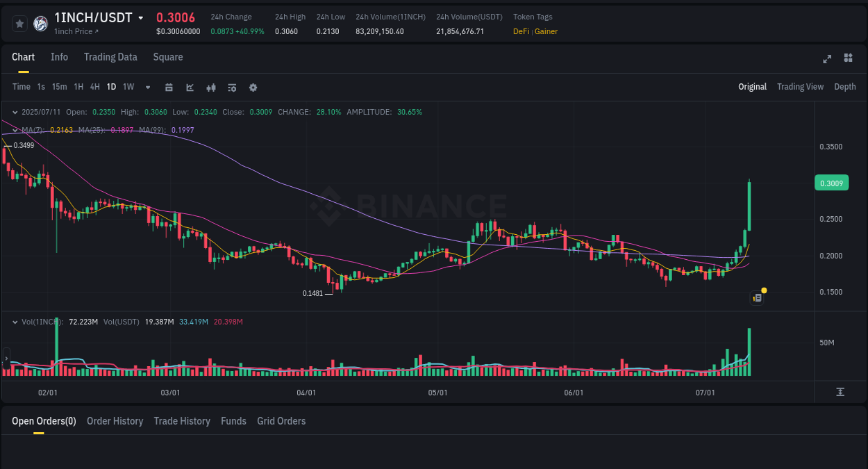Switch to Depth chart view
Screen dimensions: 868x469
(x=844, y=87)
